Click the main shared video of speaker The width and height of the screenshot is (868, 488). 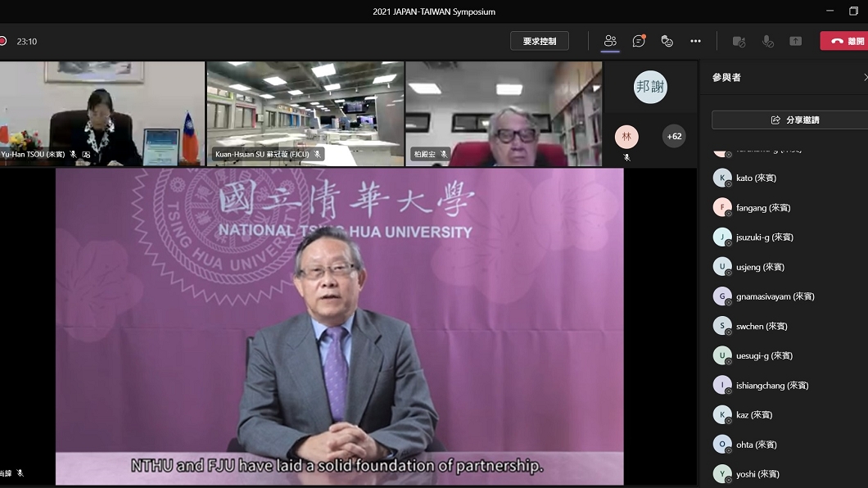pos(339,327)
